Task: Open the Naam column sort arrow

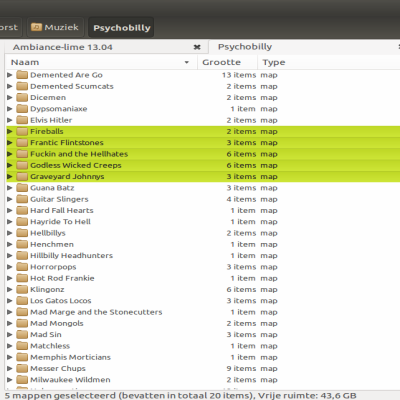Action: pyautogui.click(x=187, y=62)
